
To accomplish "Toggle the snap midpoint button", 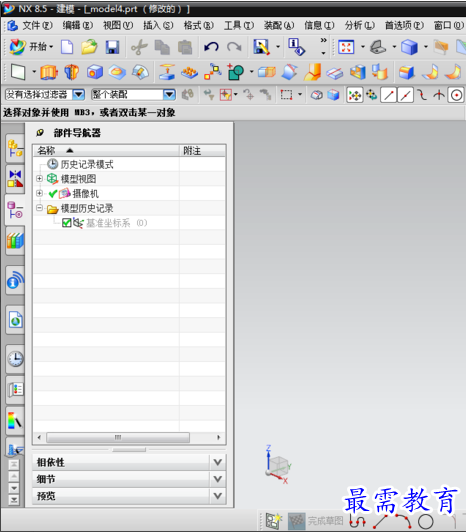I will (x=406, y=95).
